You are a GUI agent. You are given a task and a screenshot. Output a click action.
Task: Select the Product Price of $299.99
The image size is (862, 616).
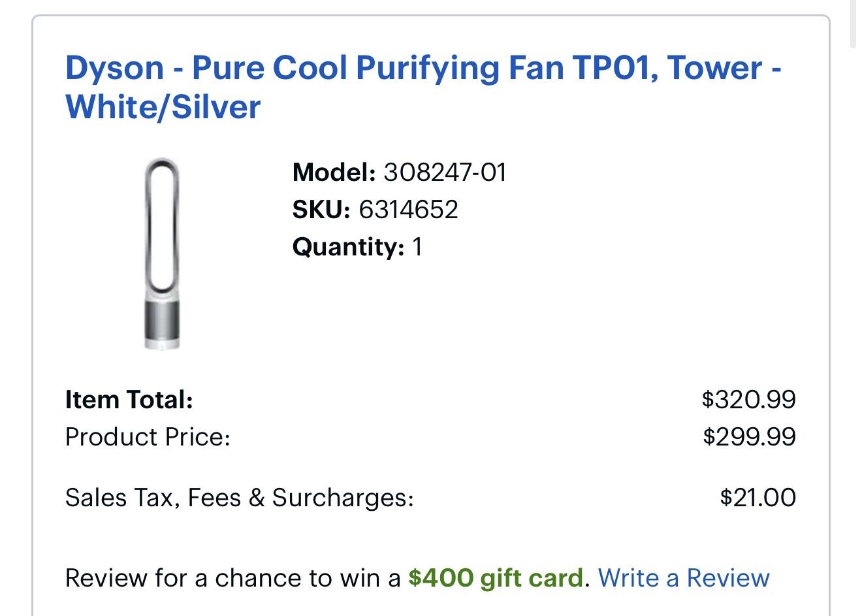point(749,436)
